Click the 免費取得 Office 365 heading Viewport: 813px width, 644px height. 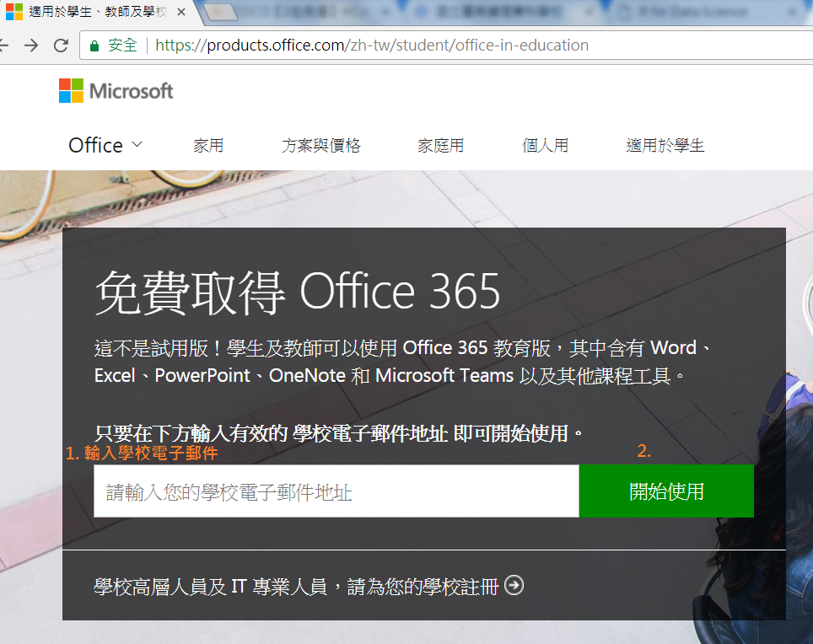(x=298, y=292)
